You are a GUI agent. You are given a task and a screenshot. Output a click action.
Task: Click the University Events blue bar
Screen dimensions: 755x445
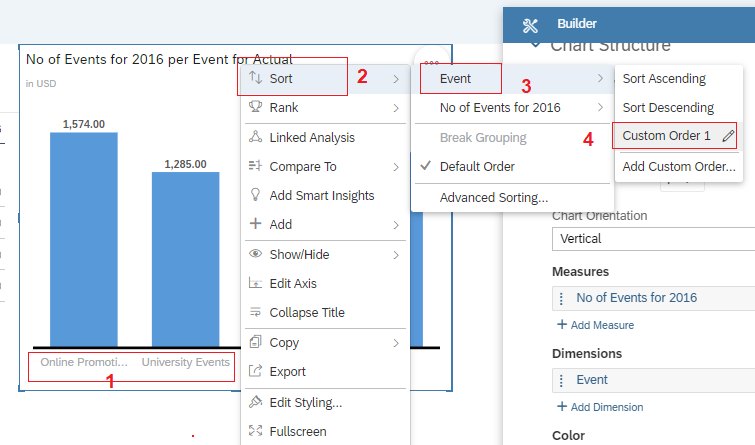(185, 258)
